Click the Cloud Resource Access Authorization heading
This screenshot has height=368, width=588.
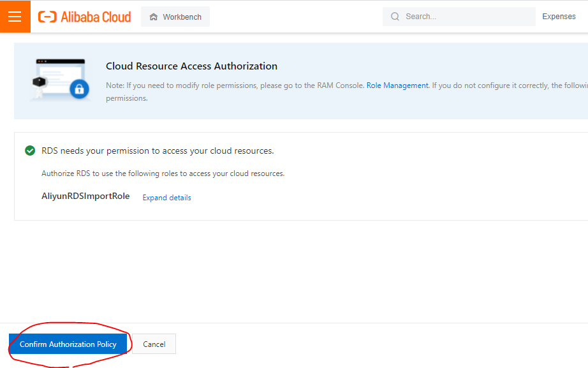point(191,66)
